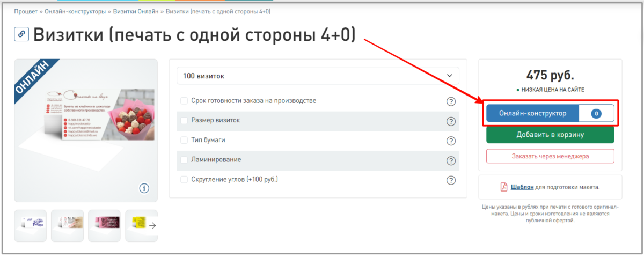Open the 100 визиток quantity dropdown
This screenshot has width=644, height=257.
pos(318,76)
